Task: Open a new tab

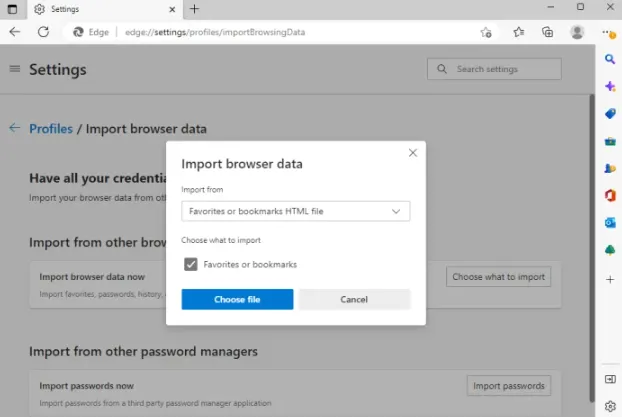Action: point(194,8)
